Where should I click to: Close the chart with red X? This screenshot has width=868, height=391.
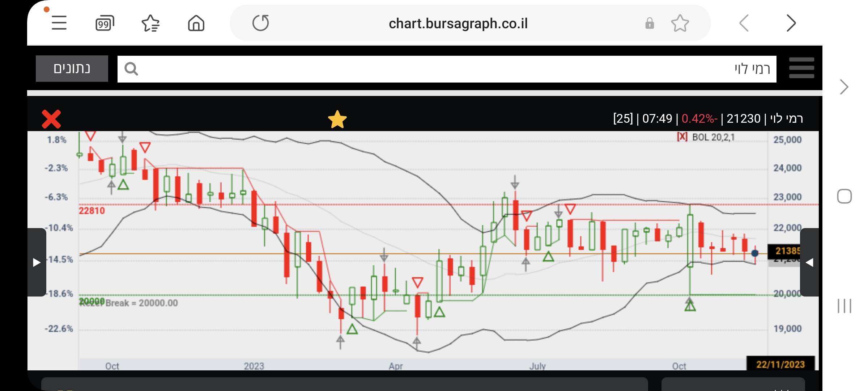coord(51,119)
